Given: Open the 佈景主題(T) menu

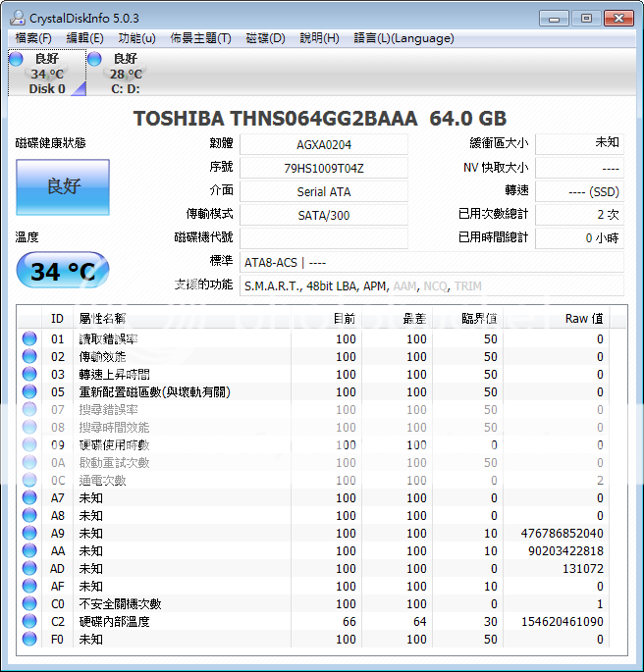Looking at the screenshot, I should [200, 38].
